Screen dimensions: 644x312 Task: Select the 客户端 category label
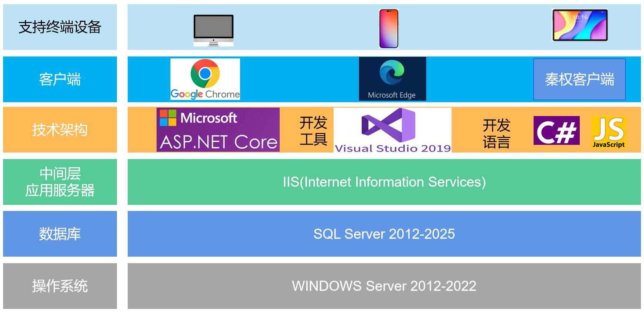60,80
